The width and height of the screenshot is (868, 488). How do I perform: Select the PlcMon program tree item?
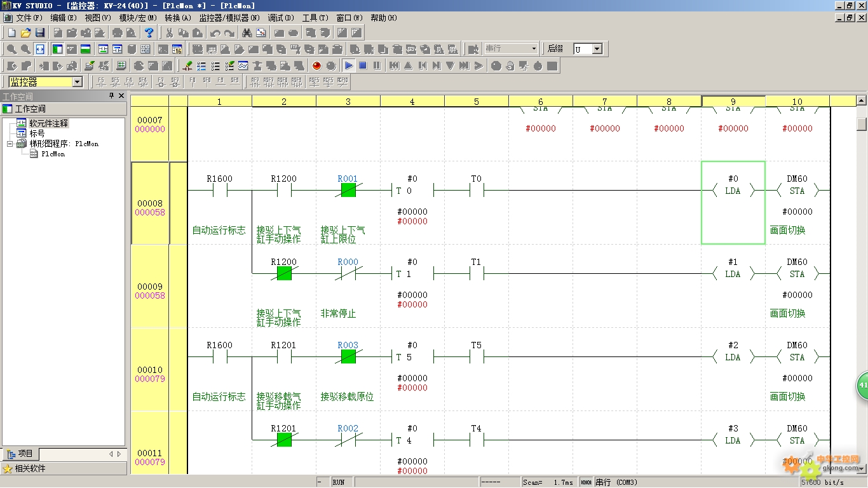[x=53, y=154]
